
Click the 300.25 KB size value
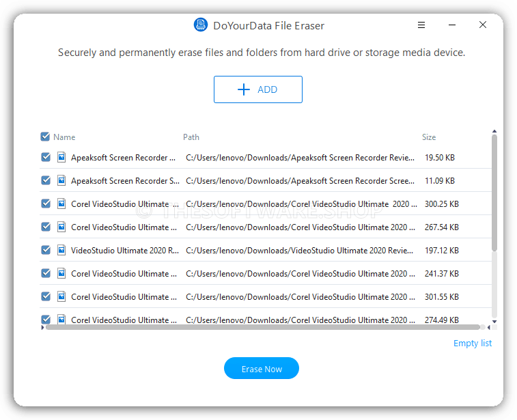[441, 204]
